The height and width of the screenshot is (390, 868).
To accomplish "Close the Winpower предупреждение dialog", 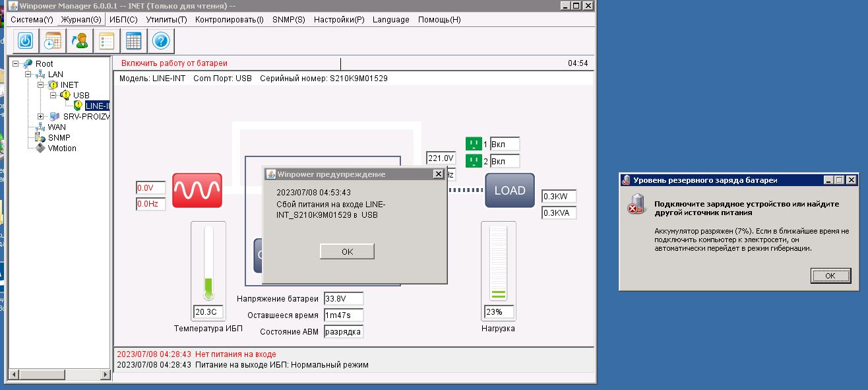I will coord(438,174).
